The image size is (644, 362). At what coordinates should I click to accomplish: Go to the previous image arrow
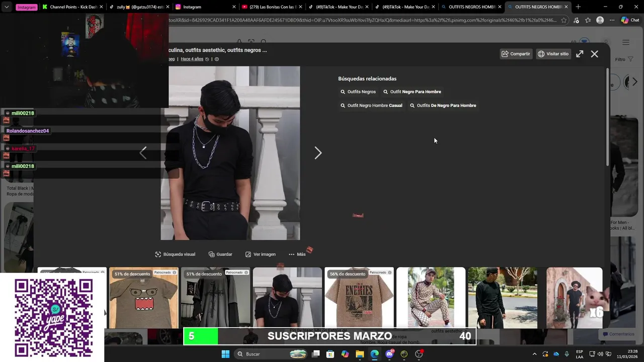coord(143,153)
